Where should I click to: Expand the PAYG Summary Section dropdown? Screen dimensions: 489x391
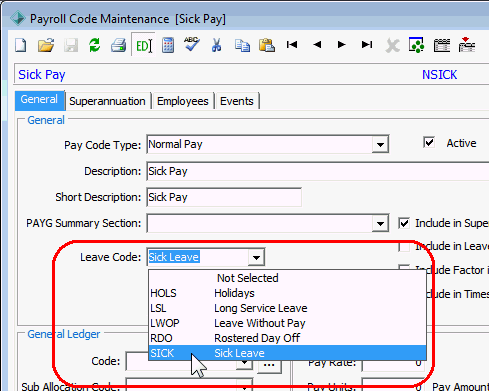[x=380, y=223]
